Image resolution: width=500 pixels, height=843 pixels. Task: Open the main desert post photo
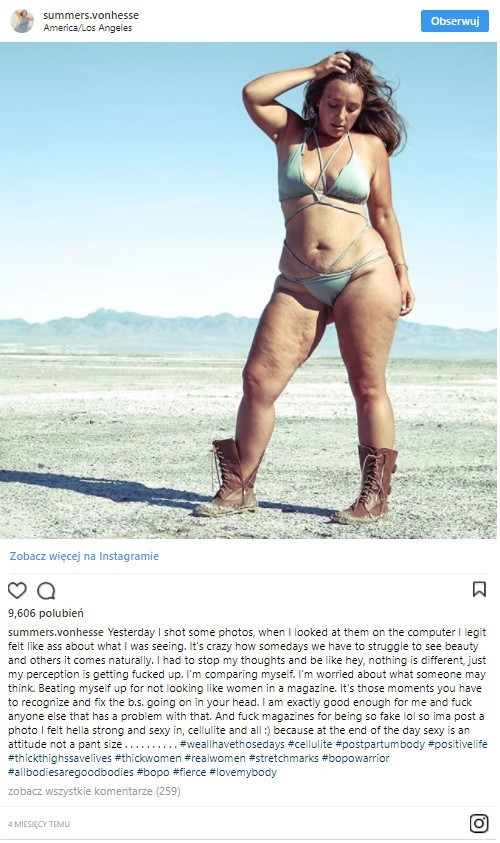pos(248,290)
